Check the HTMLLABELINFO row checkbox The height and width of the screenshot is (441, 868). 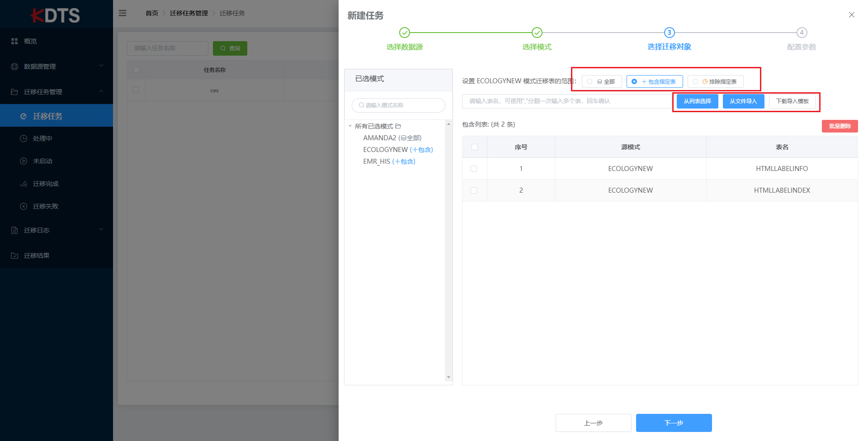coord(474,169)
